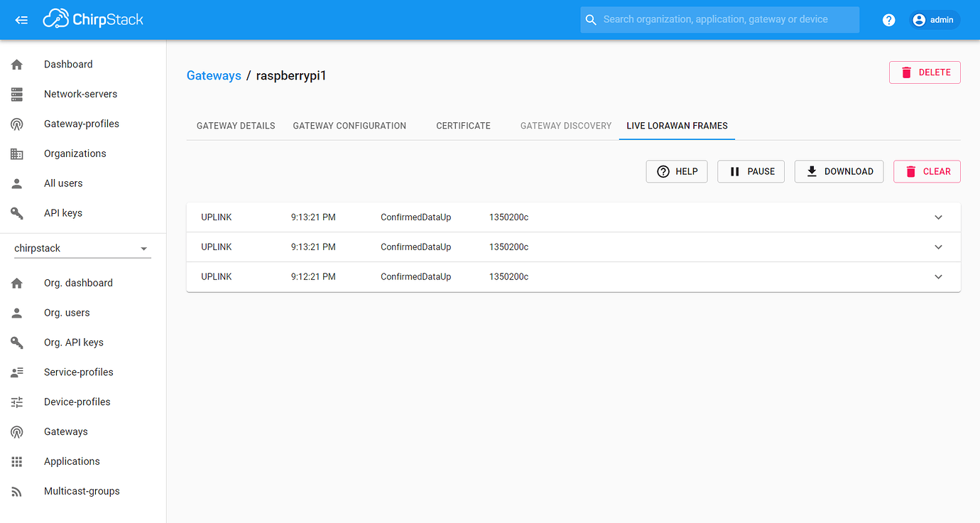Click the Gateway-profiles antenna icon
Image resolution: width=980 pixels, height=523 pixels.
(x=17, y=124)
